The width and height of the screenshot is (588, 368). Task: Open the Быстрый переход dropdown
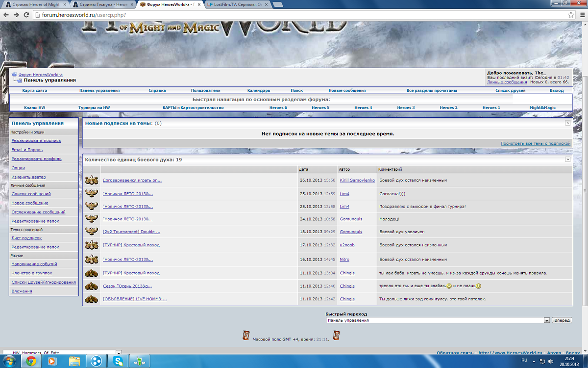(x=438, y=320)
